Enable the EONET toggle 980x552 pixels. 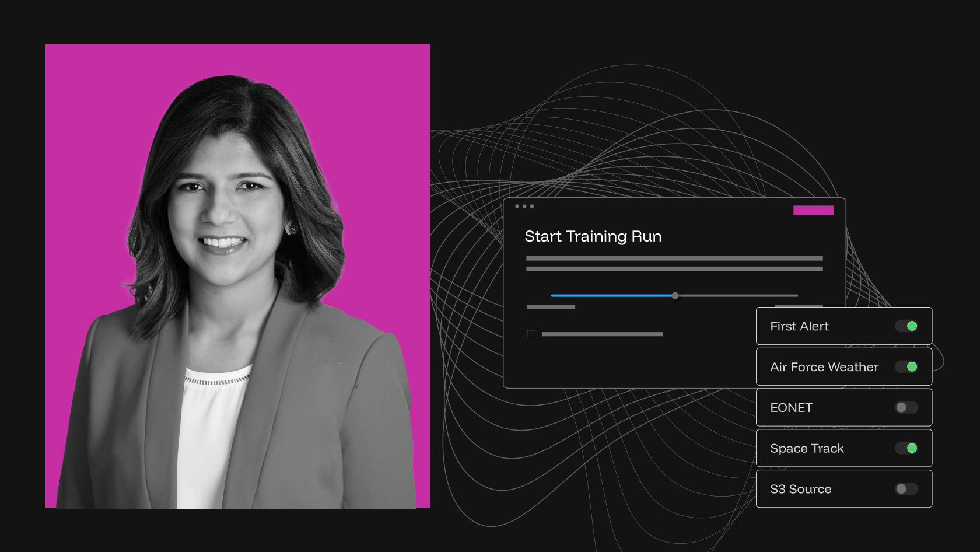coord(907,407)
